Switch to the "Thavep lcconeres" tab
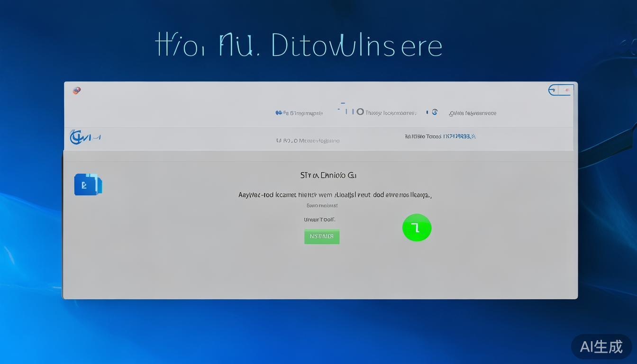Image resolution: width=637 pixels, height=364 pixels. pyautogui.click(x=391, y=113)
